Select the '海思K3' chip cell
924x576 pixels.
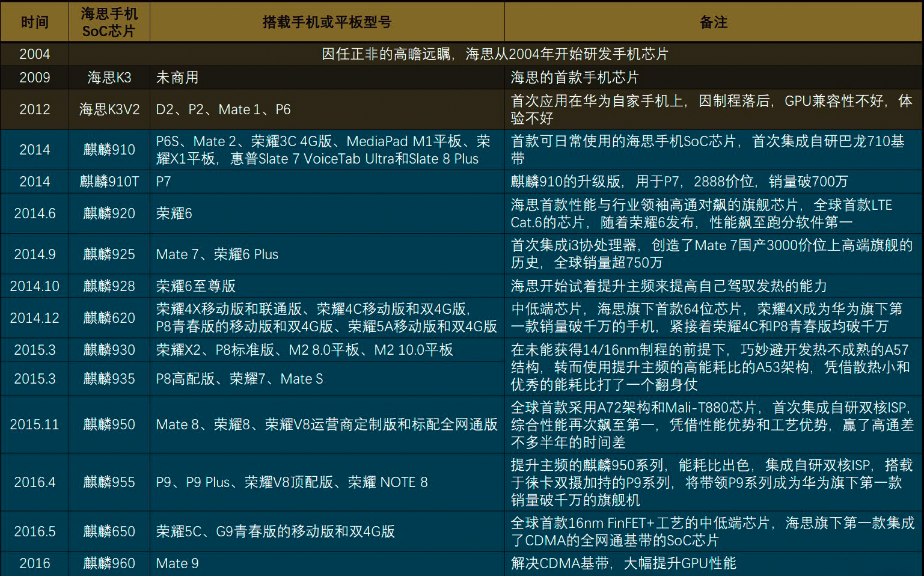point(109,78)
